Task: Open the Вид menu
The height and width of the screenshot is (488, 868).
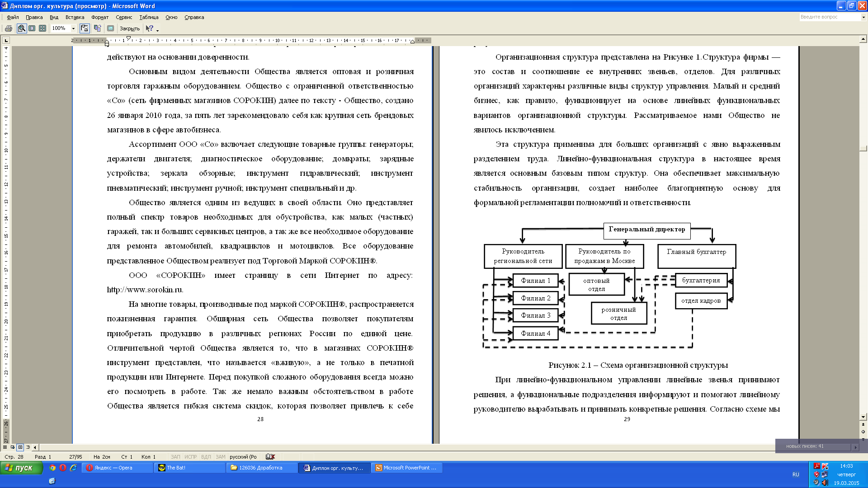Action: [x=54, y=17]
